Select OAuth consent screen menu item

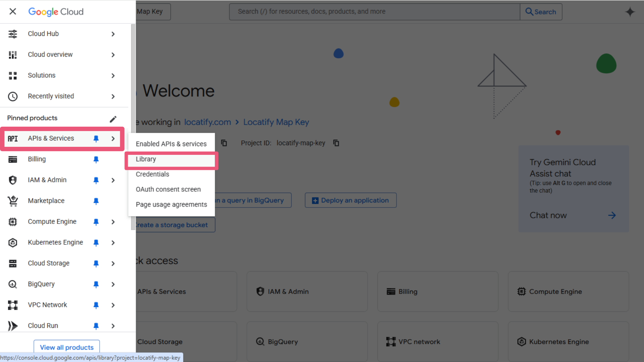171,189
